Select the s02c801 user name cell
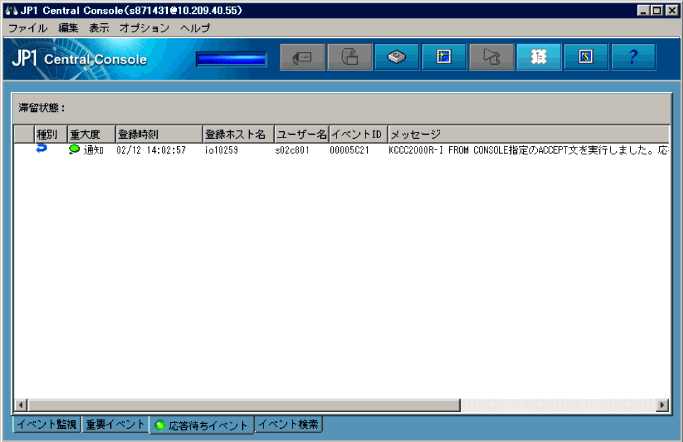Image resolution: width=683 pixels, height=442 pixels. [x=292, y=150]
